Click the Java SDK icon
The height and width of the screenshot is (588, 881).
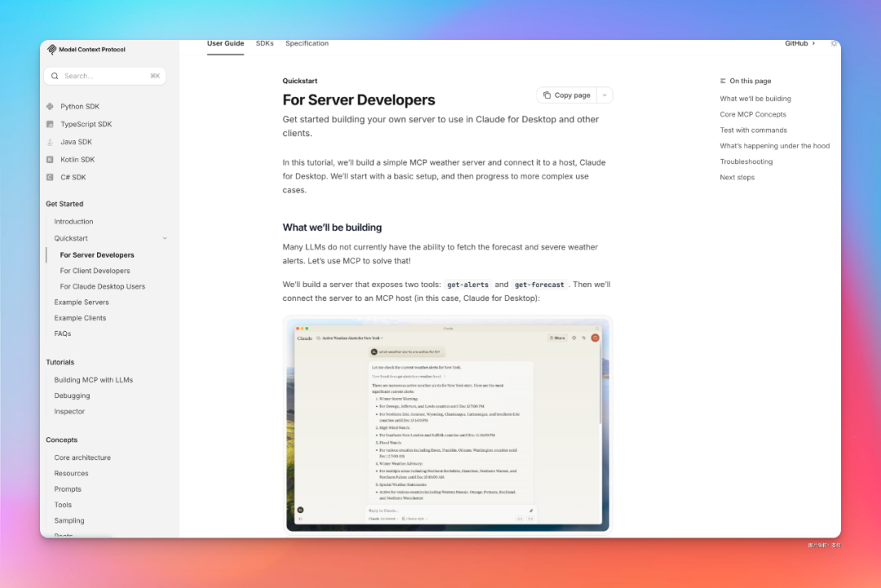[50, 142]
